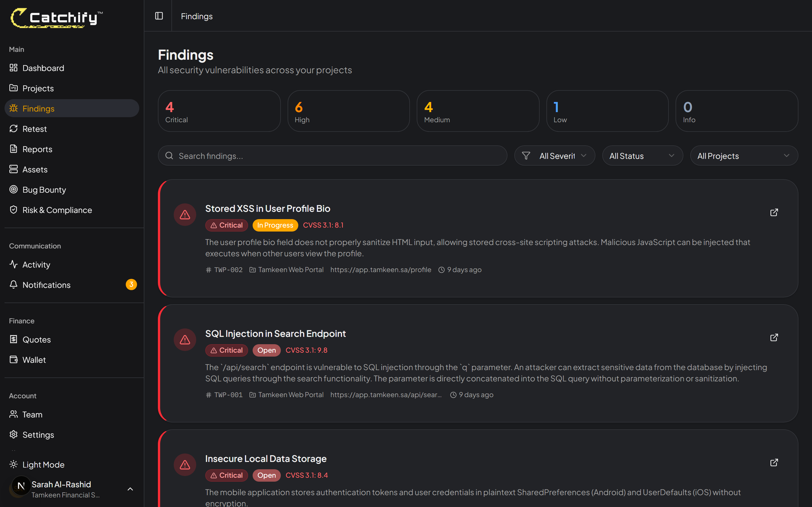Click the Retest refresh icon
This screenshot has height=507, width=812.
point(14,129)
